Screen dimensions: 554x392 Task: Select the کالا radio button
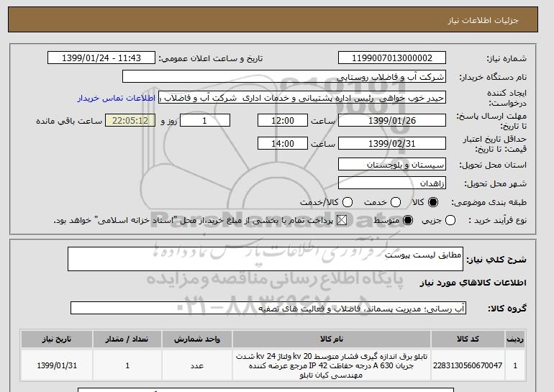click(x=433, y=202)
